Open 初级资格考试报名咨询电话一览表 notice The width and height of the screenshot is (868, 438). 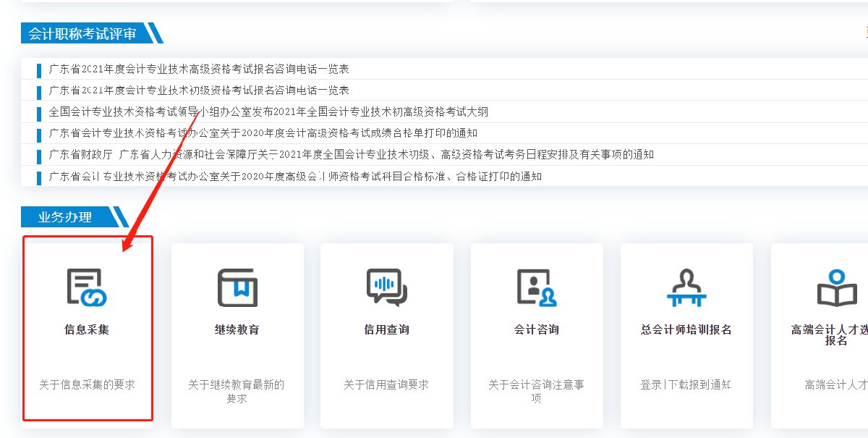199,90
